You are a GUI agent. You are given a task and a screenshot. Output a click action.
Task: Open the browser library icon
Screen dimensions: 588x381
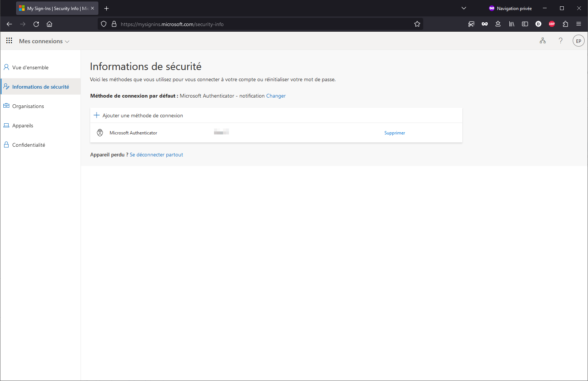512,24
